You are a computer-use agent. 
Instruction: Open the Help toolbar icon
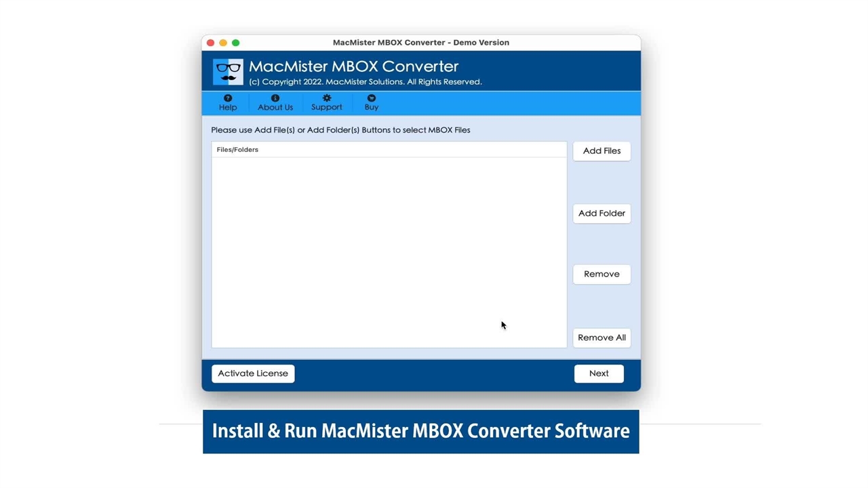(228, 98)
